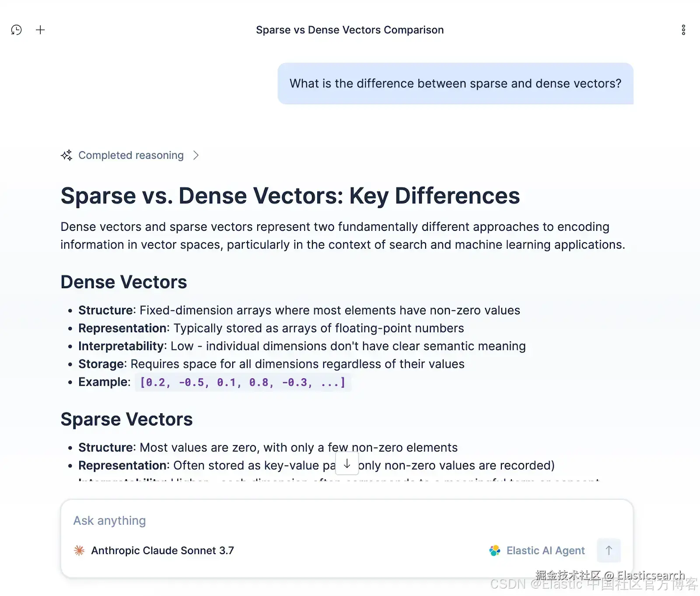Screen dimensions: 700x596
Task: Click the Sparse Vectors section heading
Action: click(x=126, y=419)
